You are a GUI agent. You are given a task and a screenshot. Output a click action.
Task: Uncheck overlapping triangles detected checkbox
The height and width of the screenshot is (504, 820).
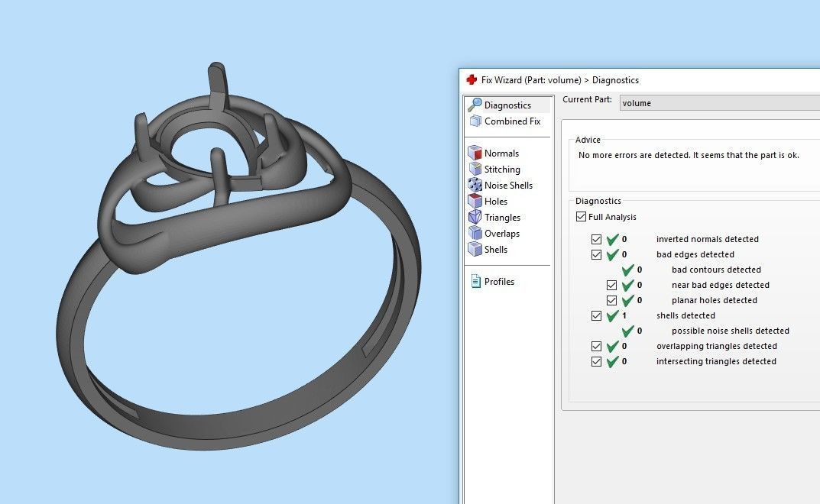click(x=596, y=346)
